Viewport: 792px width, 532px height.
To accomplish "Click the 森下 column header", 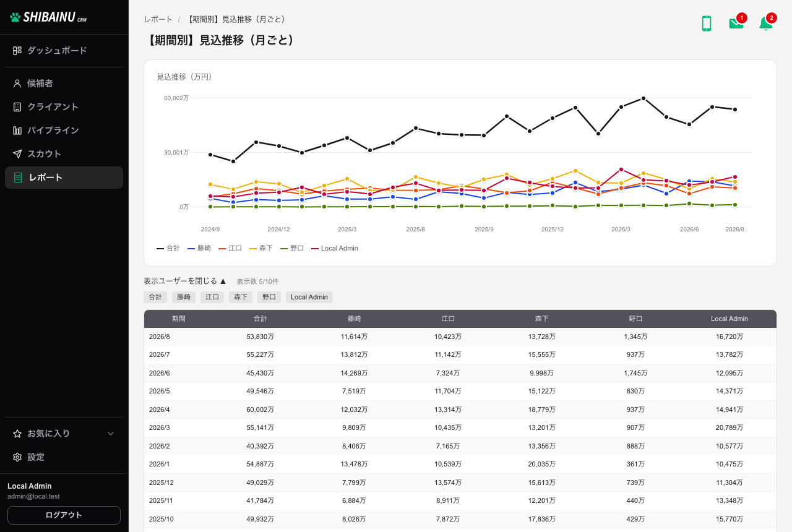I will tap(542, 319).
